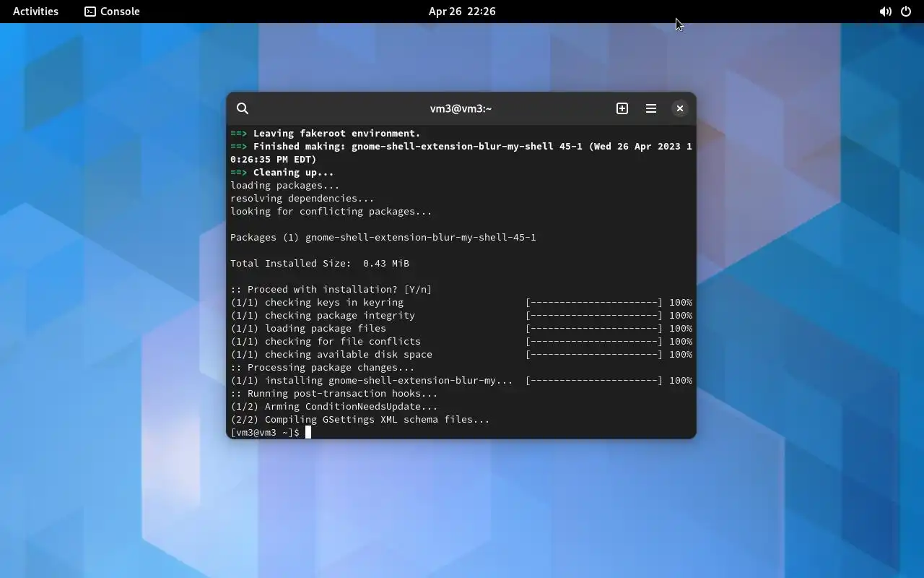Click 'checking available disk space' line
This screenshot has height=578, width=924.
click(461, 354)
